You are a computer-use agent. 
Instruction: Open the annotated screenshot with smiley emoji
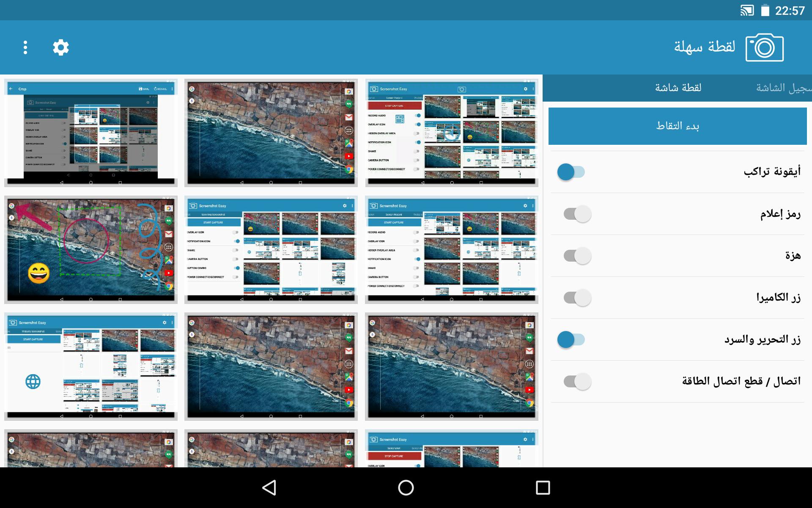(x=91, y=250)
